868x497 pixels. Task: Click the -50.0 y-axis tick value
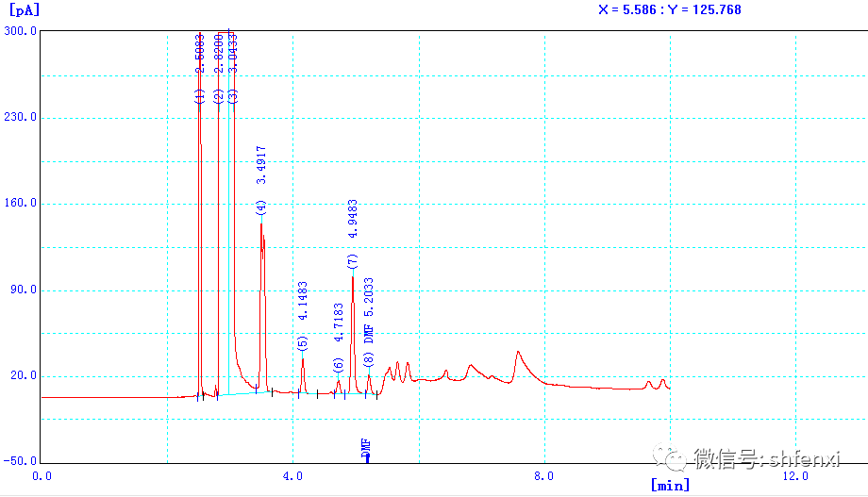[20, 462]
